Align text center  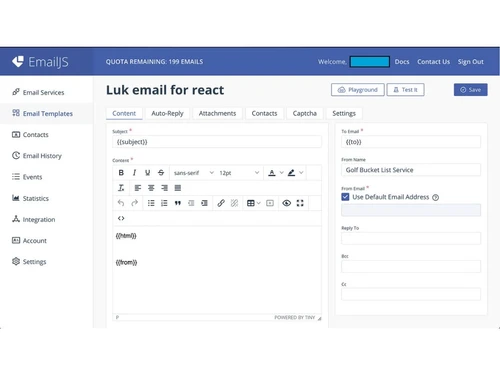click(151, 188)
